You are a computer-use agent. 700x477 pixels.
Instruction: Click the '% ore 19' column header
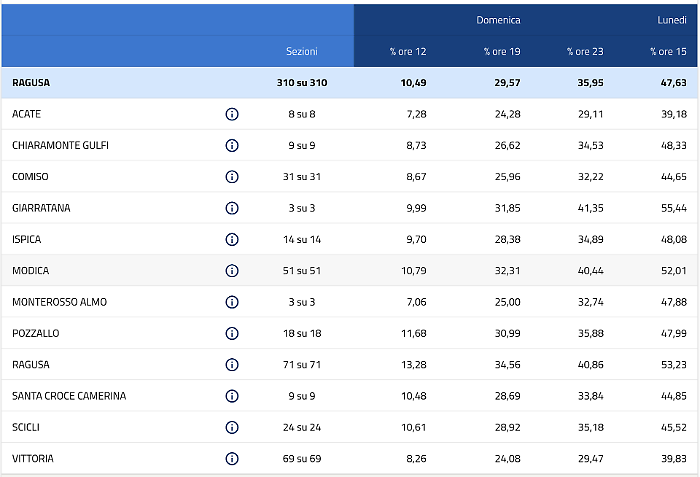(x=500, y=51)
